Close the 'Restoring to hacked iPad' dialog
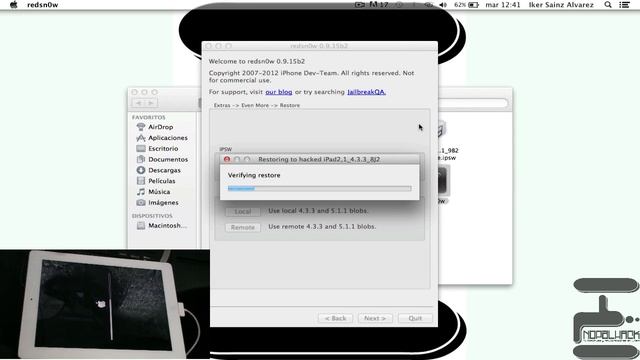Screen dimensions: 640x360 tap(227, 159)
